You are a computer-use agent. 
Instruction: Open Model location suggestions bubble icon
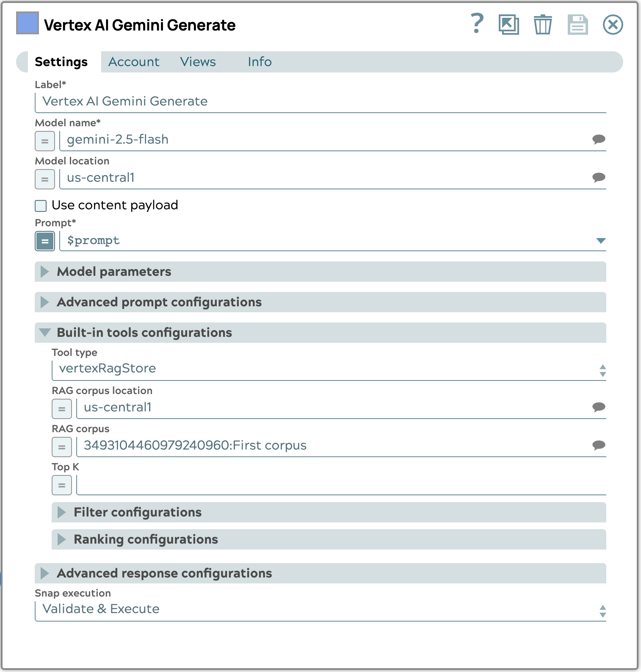(x=599, y=178)
